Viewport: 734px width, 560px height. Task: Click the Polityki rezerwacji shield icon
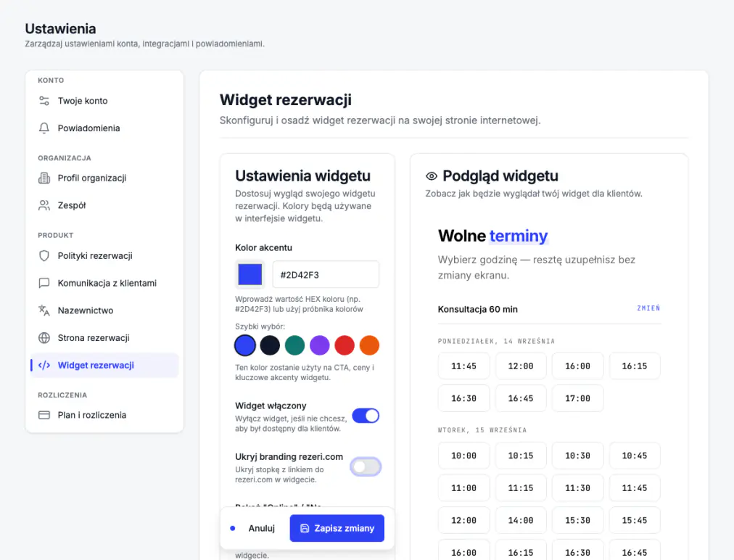[x=44, y=255]
